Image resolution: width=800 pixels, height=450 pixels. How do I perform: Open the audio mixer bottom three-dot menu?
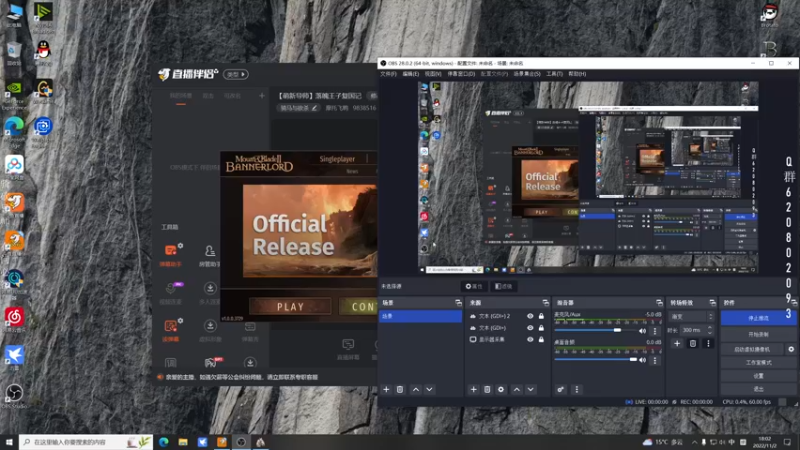click(577, 389)
